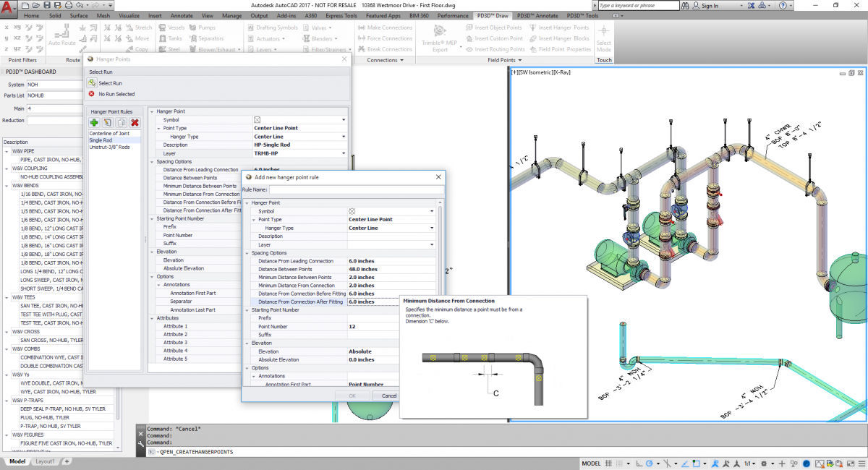The width and height of the screenshot is (868, 470).
Task: Add a new hanger point rule with green plus
Action: tap(94, 121)
